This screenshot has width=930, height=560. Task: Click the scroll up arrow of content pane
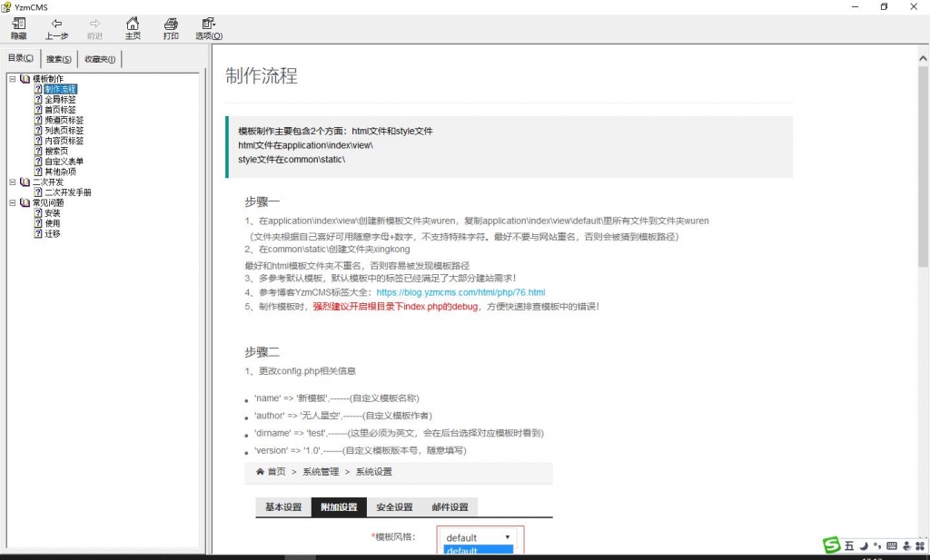[923, 58]
